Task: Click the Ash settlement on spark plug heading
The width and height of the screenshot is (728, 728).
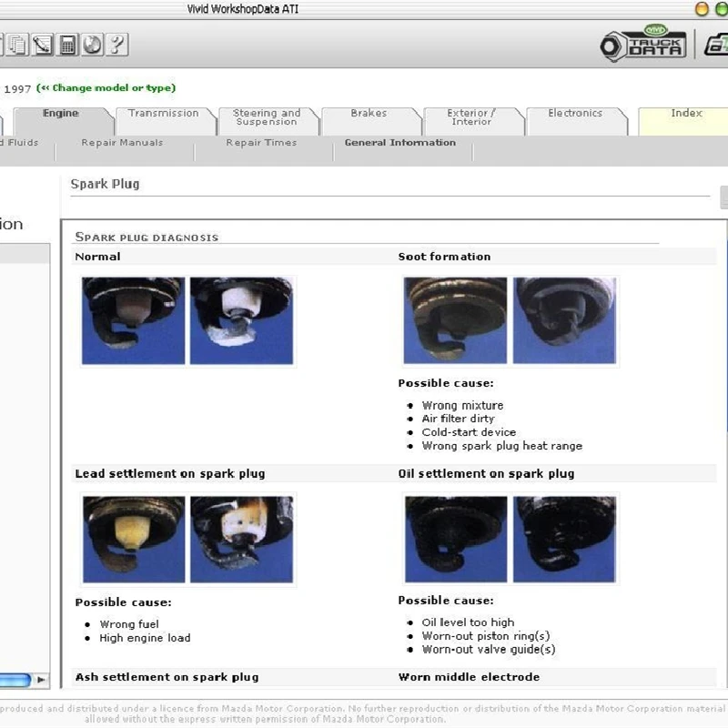Action: (167, 677)
